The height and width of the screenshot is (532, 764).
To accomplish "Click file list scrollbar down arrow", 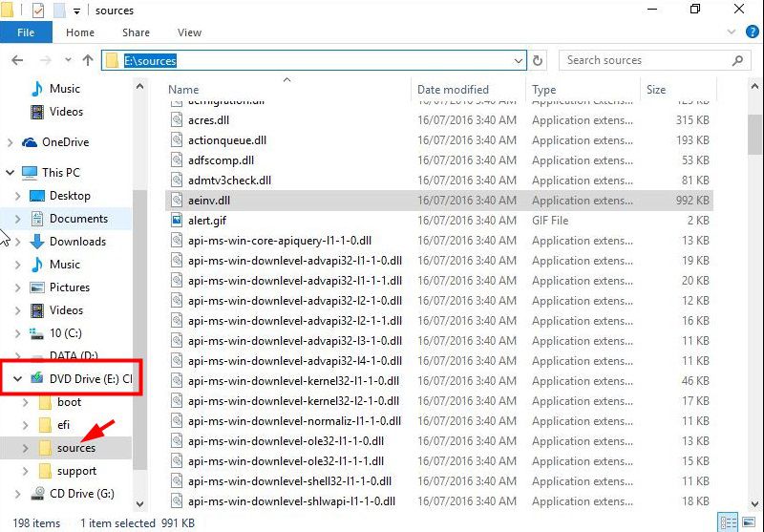I will (754, 503).
